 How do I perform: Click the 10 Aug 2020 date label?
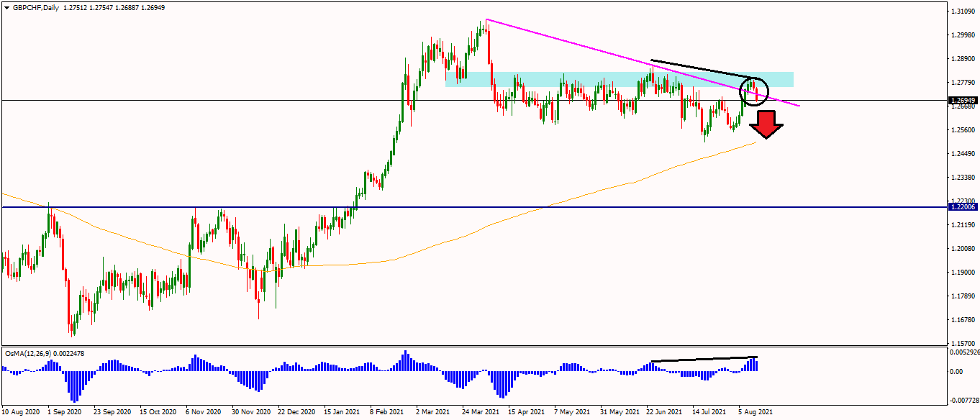[21, 412]
